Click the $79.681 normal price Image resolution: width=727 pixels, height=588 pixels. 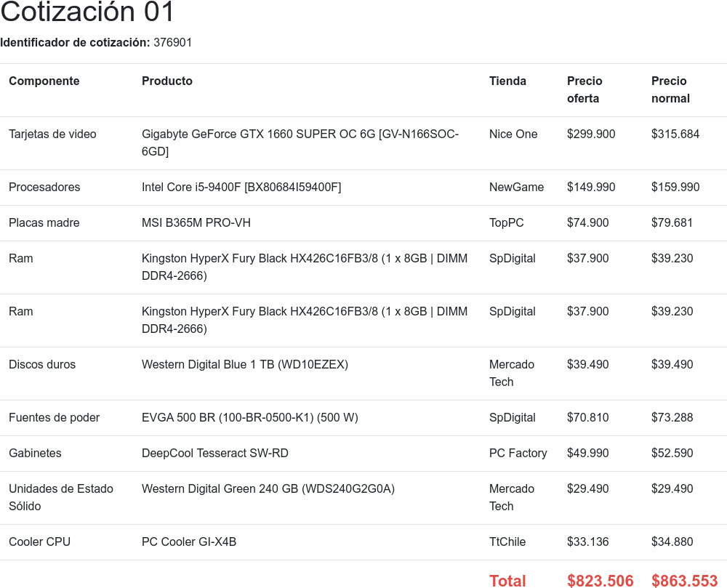click(x=672, y=223)
